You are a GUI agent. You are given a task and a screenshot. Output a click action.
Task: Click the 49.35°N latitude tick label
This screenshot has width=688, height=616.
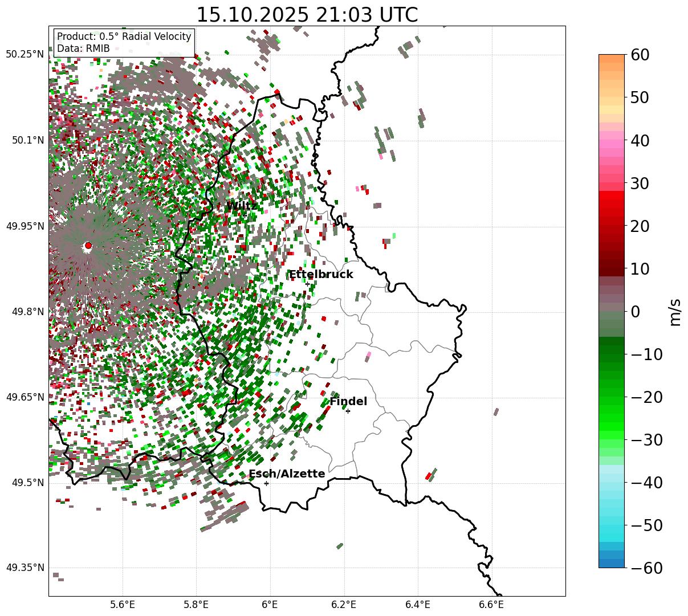tap(25, 568)
